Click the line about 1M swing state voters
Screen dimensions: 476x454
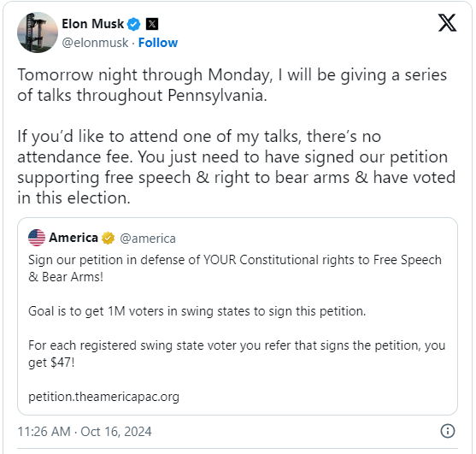[x=197, y=311]
